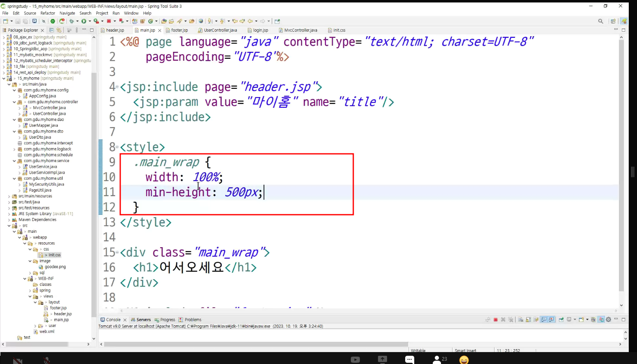
Task: Toggle the camera-off icon in bottom bar
Action: pos(17,361)
